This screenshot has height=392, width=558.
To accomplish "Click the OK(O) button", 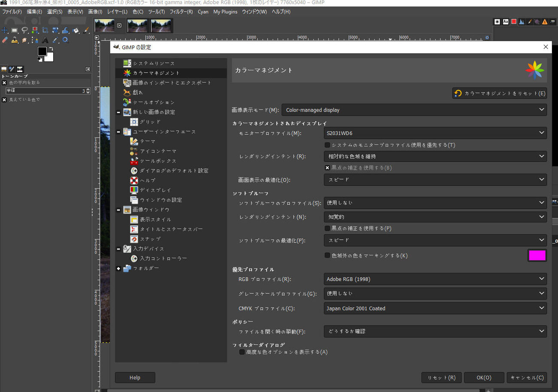I will [484, 378].
